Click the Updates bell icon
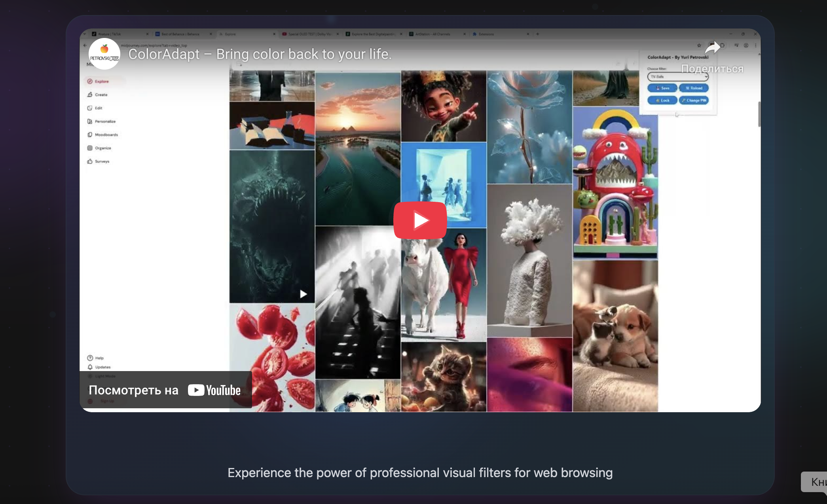 [90, 367]
